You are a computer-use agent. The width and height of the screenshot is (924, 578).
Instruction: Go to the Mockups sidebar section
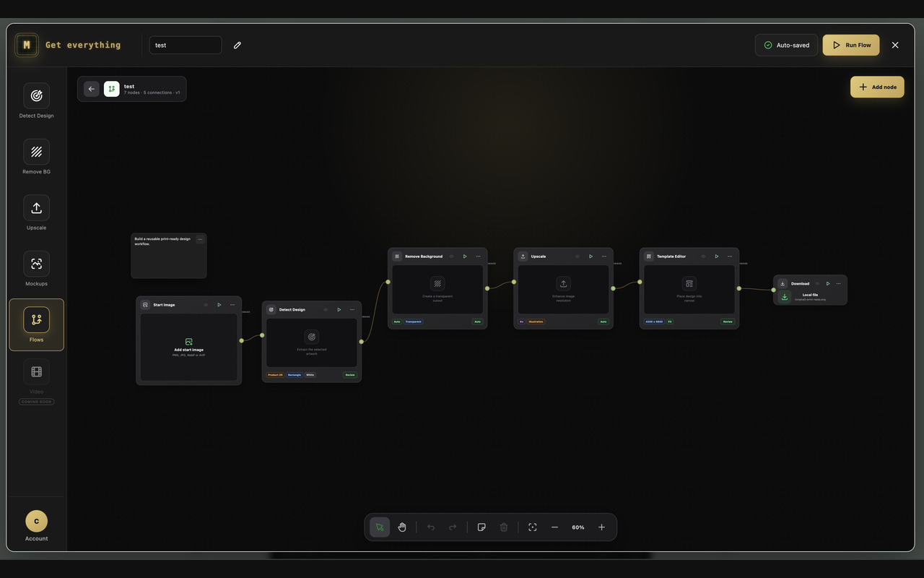(x=37, y=269)
